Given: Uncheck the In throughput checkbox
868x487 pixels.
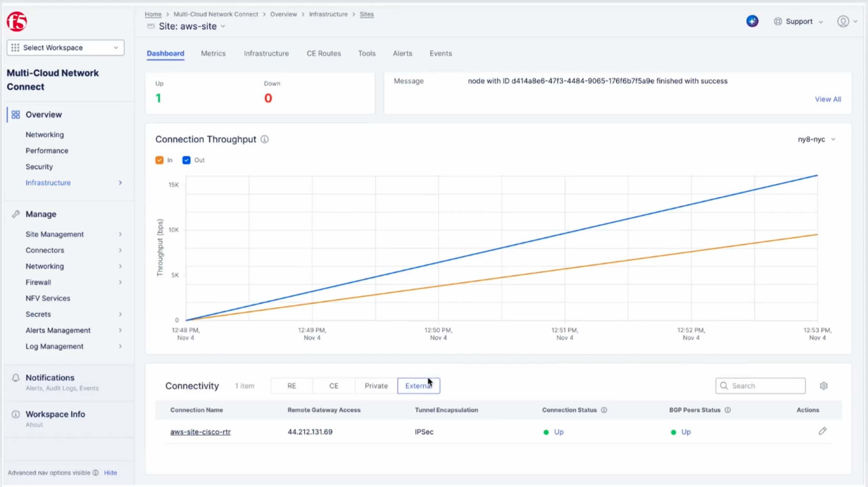Looking at the screenshot, I should [x=159, y=160].
